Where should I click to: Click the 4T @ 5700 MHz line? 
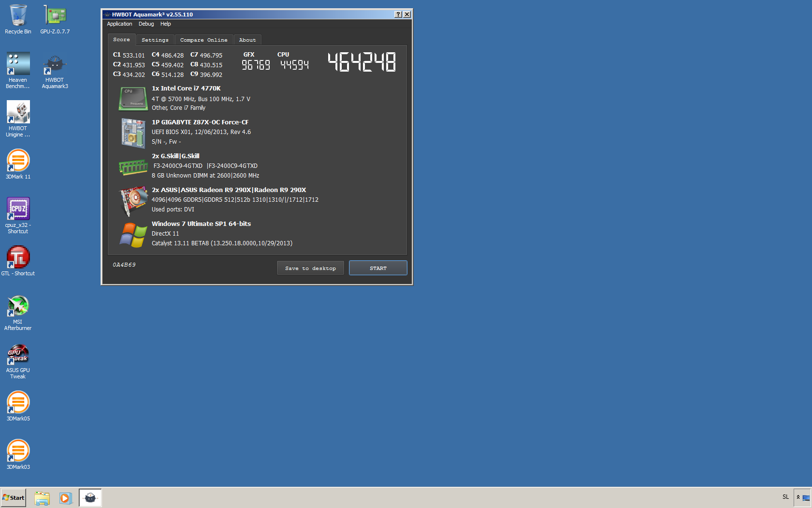click(x=201, y=99)
